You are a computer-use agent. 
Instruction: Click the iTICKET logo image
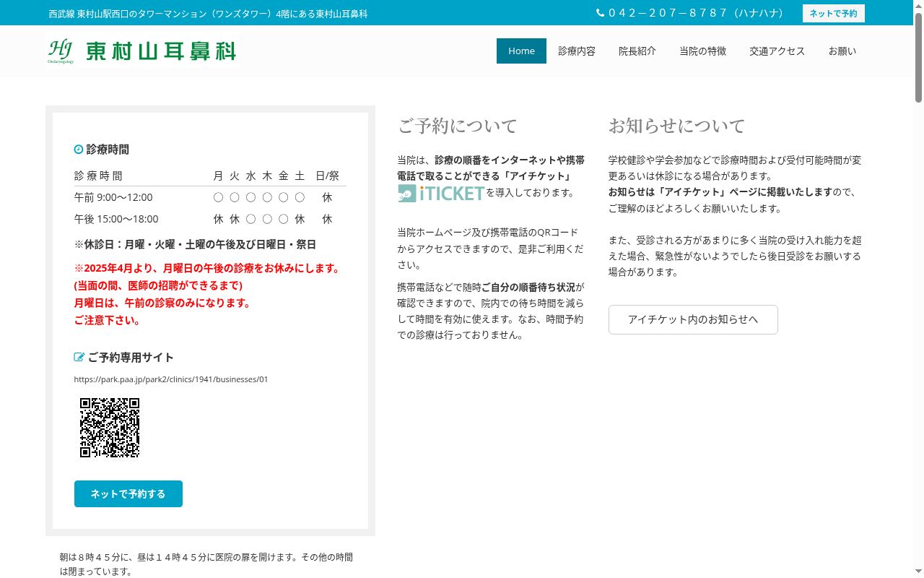[441, 193]
